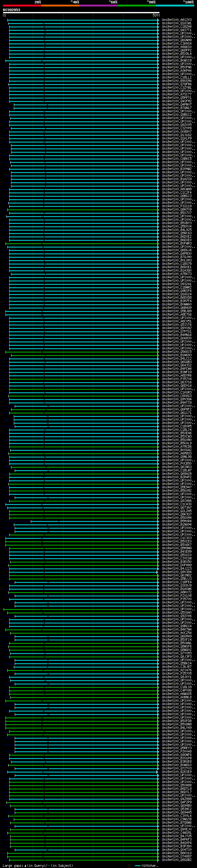The height and width of the screenshot is (868, 197).
Task: Select the UniRef100_Q6P8F2 label
Action: [x=177, y=409]
